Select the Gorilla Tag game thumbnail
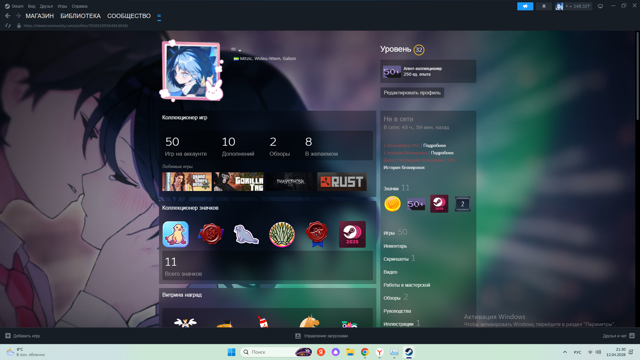Image resolution: width=640 pixels, height=360 pixels. [238, 182]
